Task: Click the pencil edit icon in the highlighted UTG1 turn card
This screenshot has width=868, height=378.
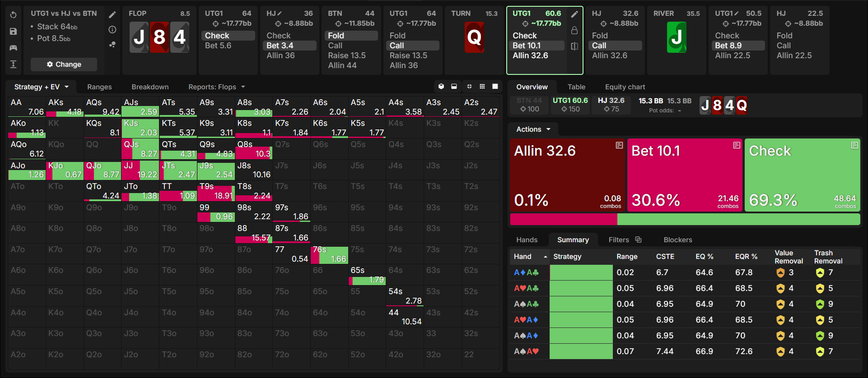Action: [x=574, y=14]
